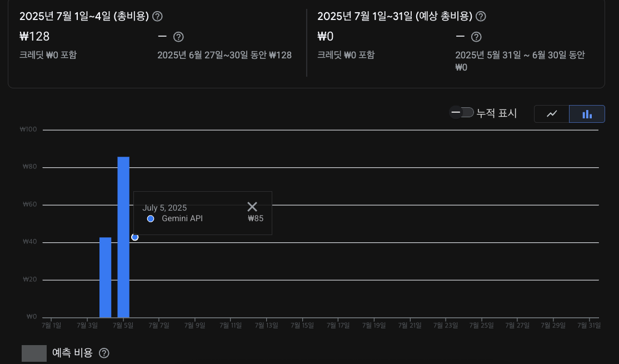Viewport: 619px width, 364px height.
Task: Click help icon above the 5월 31일 comparison text
Action: click(x=476, y=37)
